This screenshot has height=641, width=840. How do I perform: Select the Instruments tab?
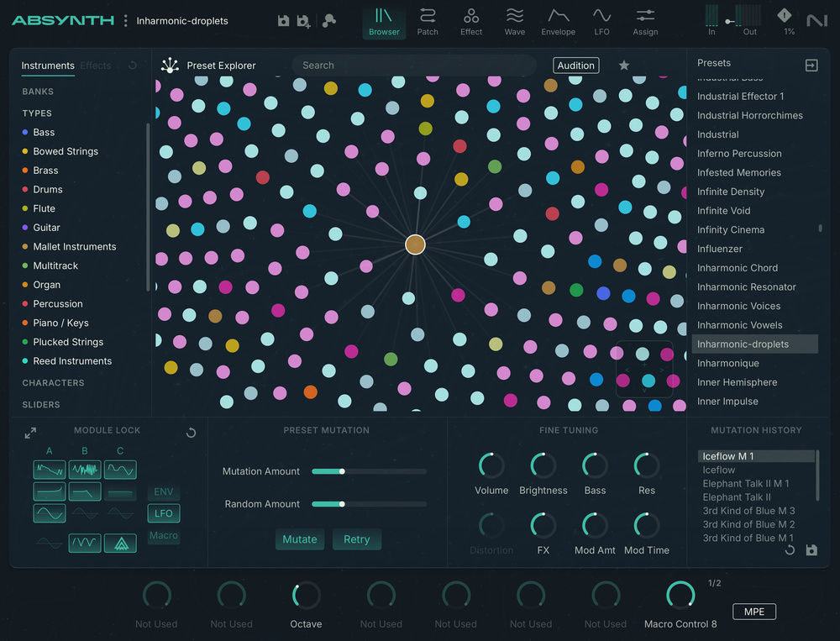point(48,66)
